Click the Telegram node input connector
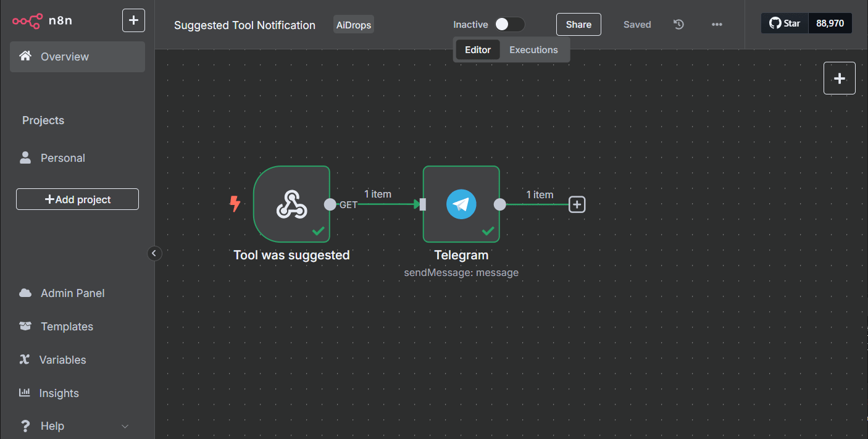 [x=423, y=204]
